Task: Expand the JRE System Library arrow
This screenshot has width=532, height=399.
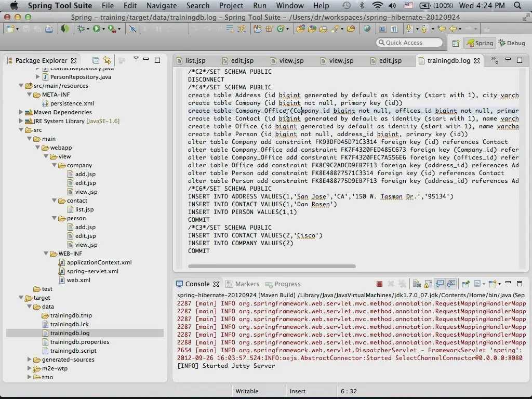Action: pyautogui.click(x=21, y=121)
